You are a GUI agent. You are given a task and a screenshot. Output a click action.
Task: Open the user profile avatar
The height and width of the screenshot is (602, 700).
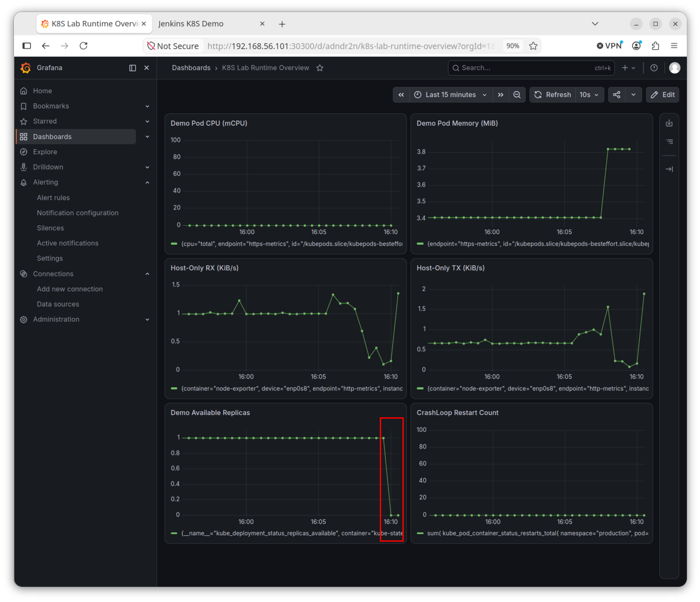(674, 68)
